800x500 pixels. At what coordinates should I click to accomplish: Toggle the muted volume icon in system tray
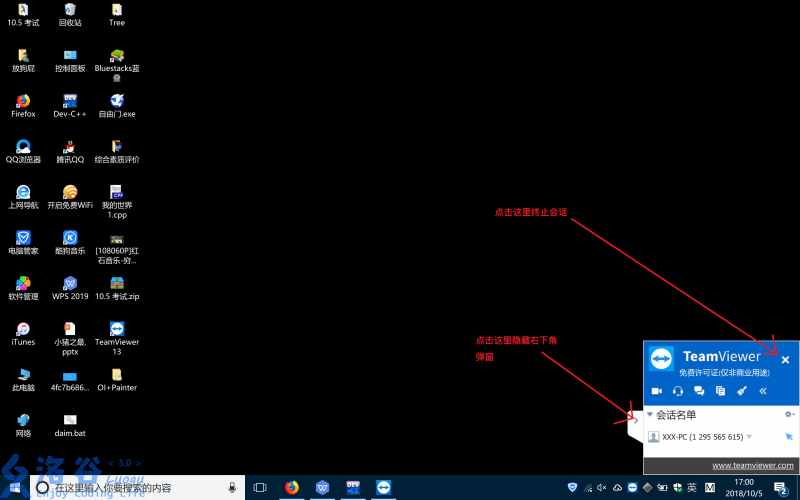pyautogui.click(x=603, y=488)
